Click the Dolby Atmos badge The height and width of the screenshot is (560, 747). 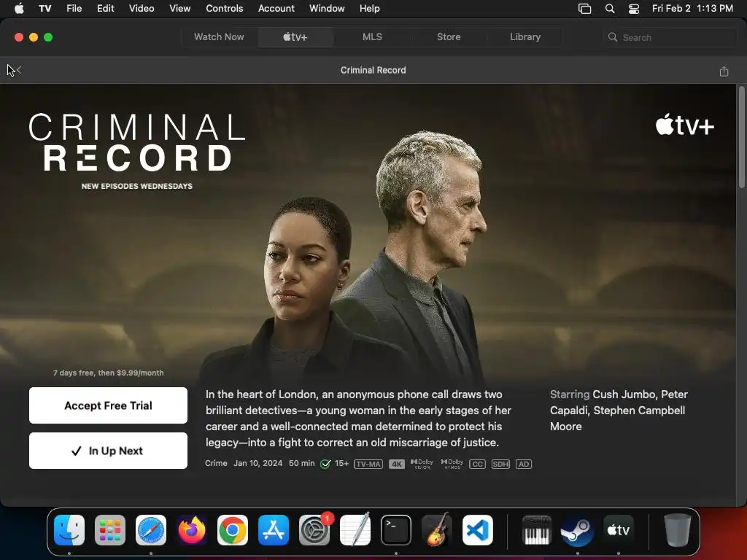point(452,464)
